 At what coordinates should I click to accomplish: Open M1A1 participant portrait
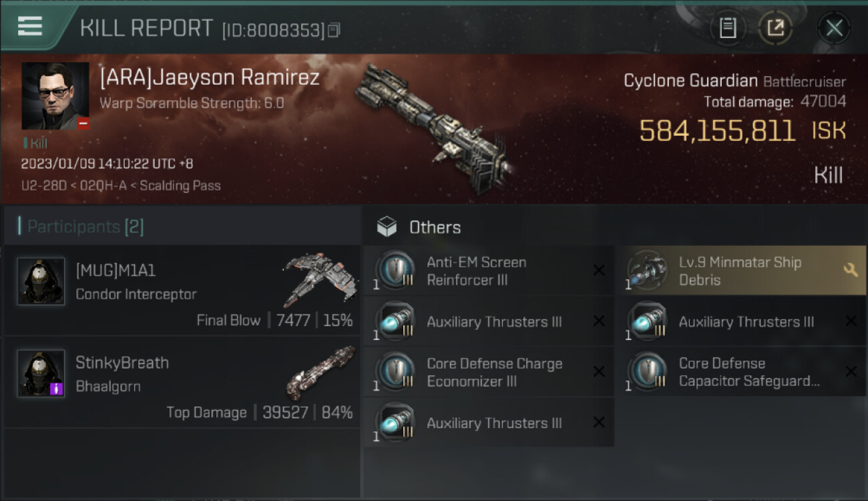[x=41, y=281]
